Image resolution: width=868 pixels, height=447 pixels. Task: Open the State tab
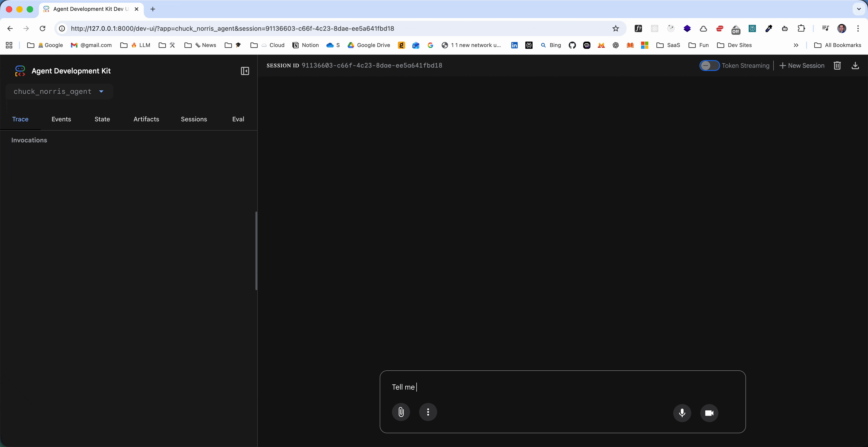click(102, 119)
